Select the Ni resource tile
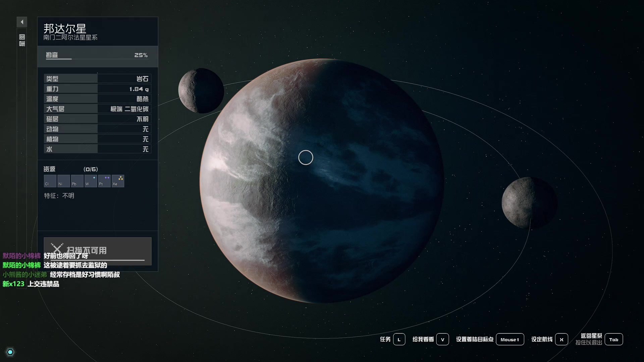Image resolution: width=644 pixels, height=362 pixels. coord(64,181)
